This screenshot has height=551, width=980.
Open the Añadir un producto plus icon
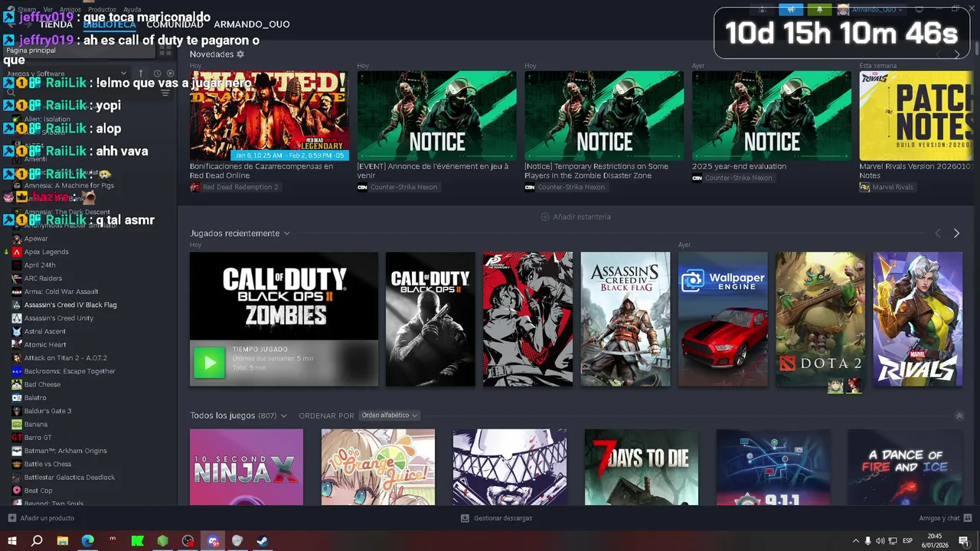(x=11, y=518)
